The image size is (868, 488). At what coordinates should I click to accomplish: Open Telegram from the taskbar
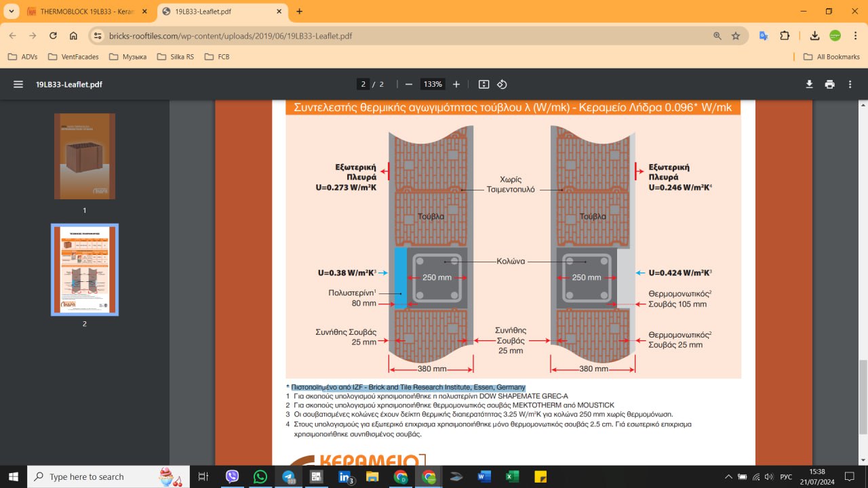click(x=288, y=476)
